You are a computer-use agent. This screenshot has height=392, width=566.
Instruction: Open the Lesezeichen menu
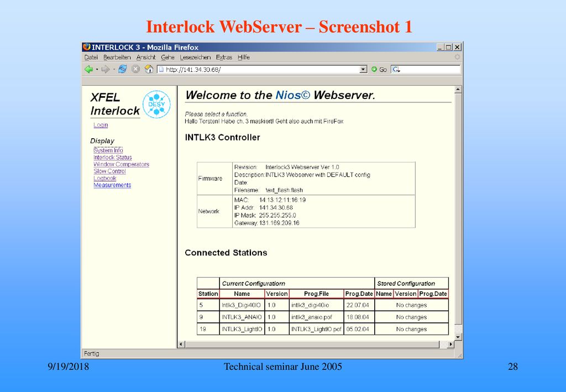click(x=195, y=58)
